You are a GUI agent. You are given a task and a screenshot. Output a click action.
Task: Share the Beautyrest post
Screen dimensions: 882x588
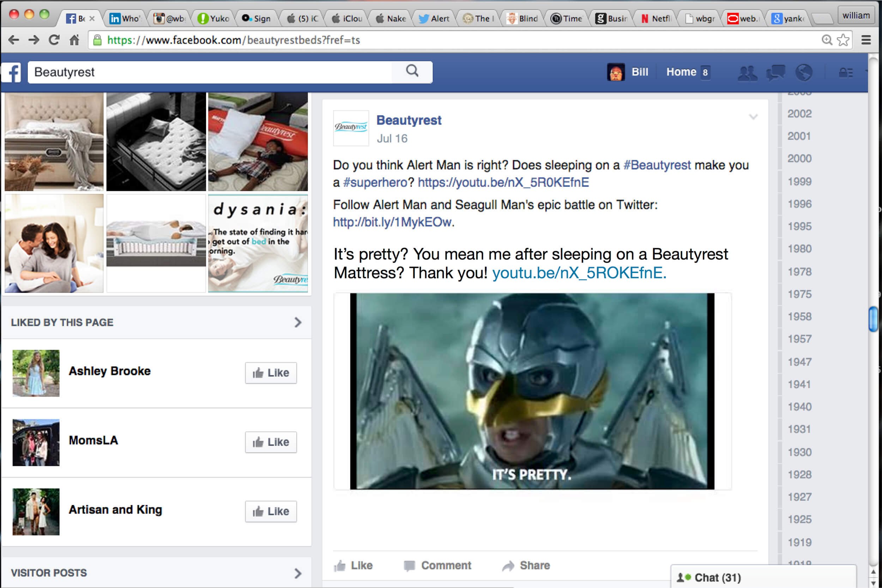pyautogui.click(x=526, y=565)
